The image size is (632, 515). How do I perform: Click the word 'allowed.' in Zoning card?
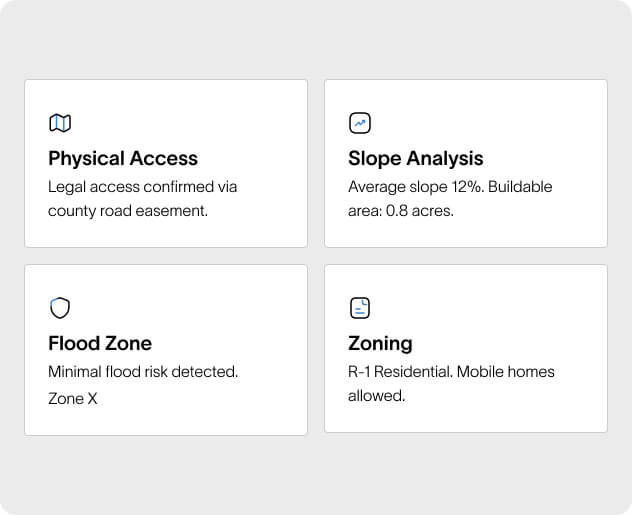(x=376, y=396)
